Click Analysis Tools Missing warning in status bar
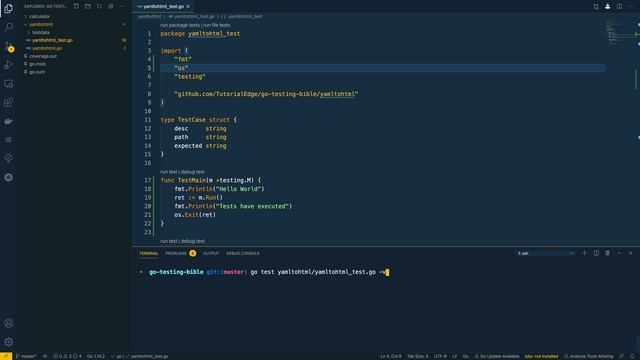This screenshot has height=360, width=640. (589, 356)
